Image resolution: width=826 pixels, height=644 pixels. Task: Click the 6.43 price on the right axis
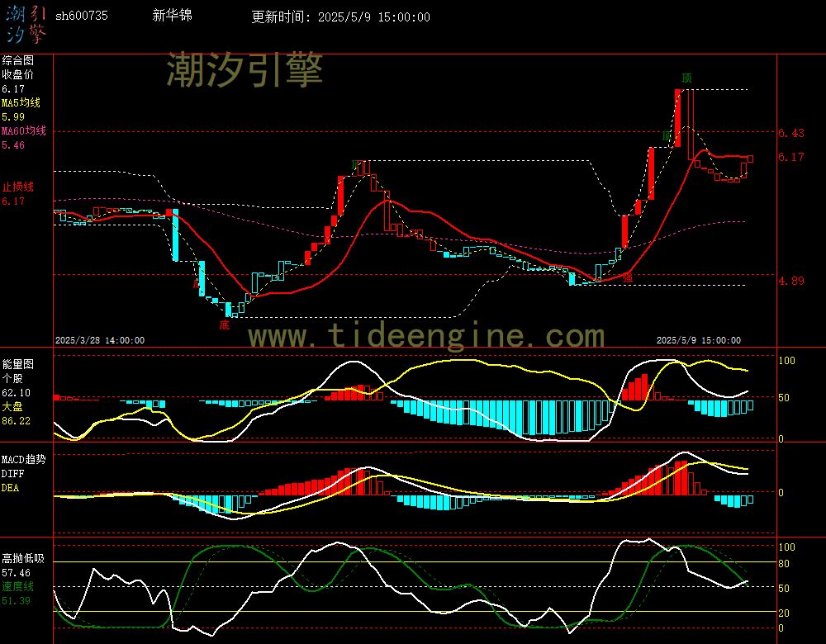point(791,133)
